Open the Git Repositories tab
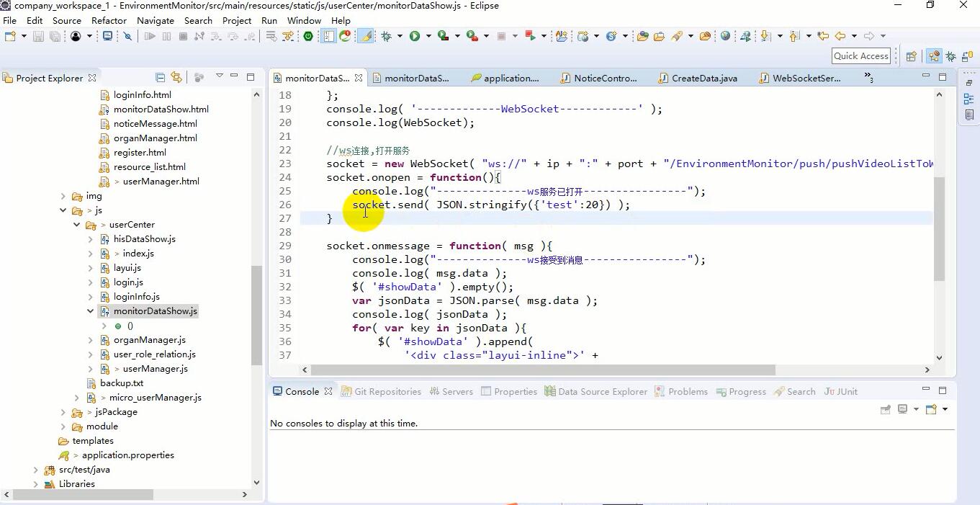The width and height of the screenshot is (980, 505). [x=382, y=391]
